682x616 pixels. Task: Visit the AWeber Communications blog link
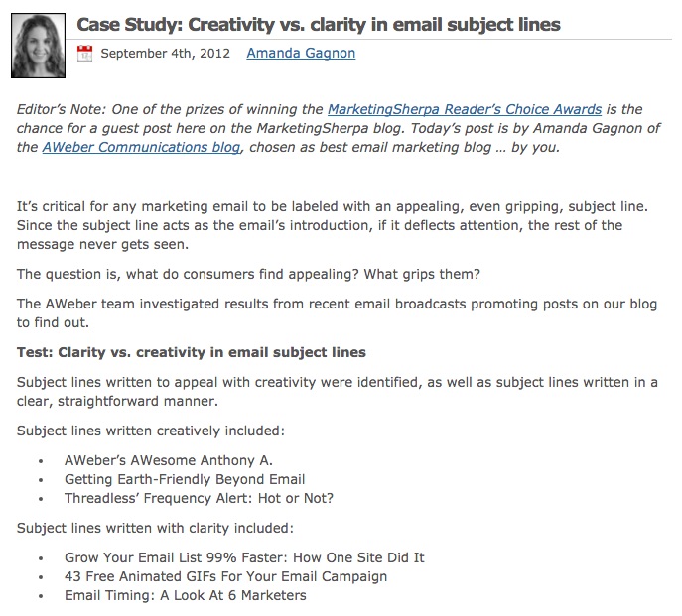pyautogui.click(x=141, y=147)
